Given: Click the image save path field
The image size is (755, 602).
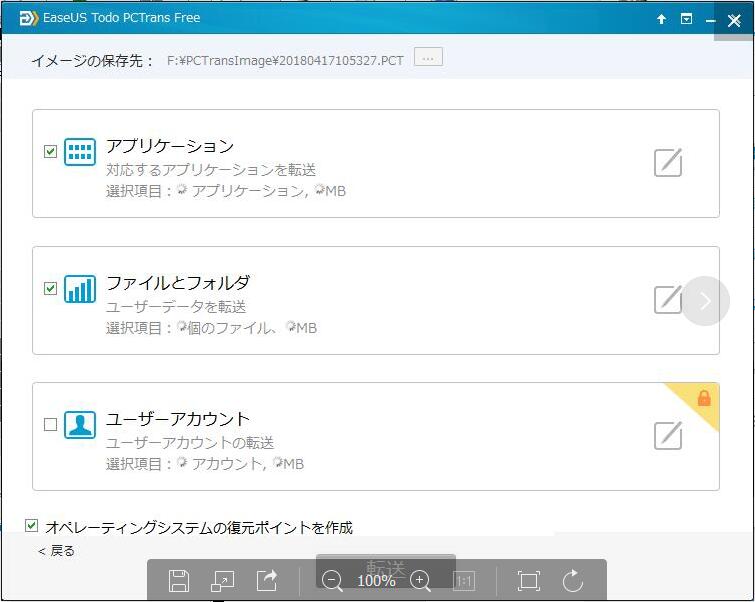Looking at the screenshot, I should (285, 61).
